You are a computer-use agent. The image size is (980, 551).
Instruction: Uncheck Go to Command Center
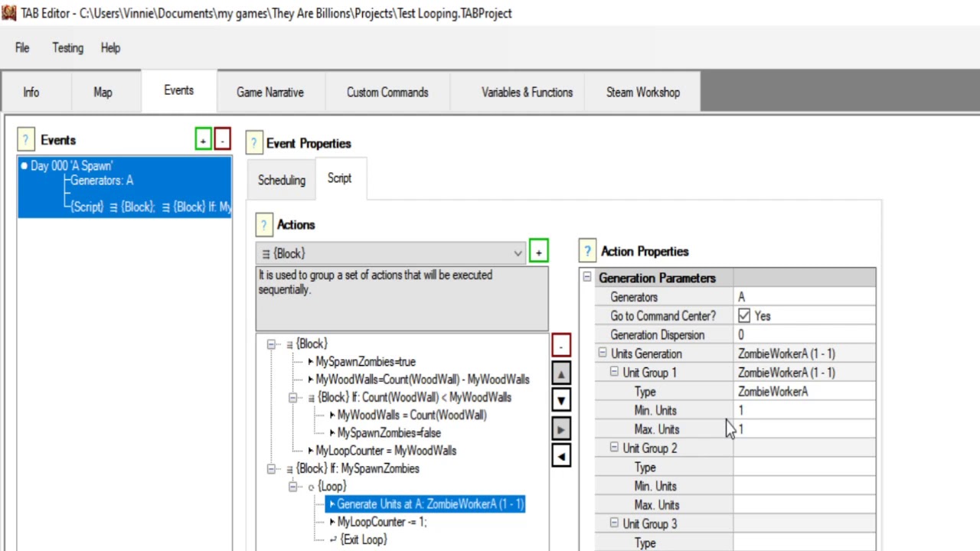click(x=744, y=315)
